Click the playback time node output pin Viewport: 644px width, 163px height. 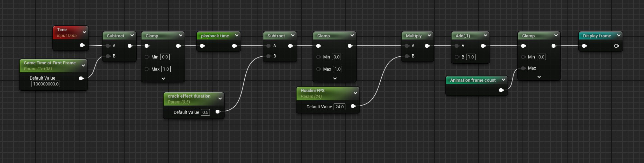(x=234, y=46)
